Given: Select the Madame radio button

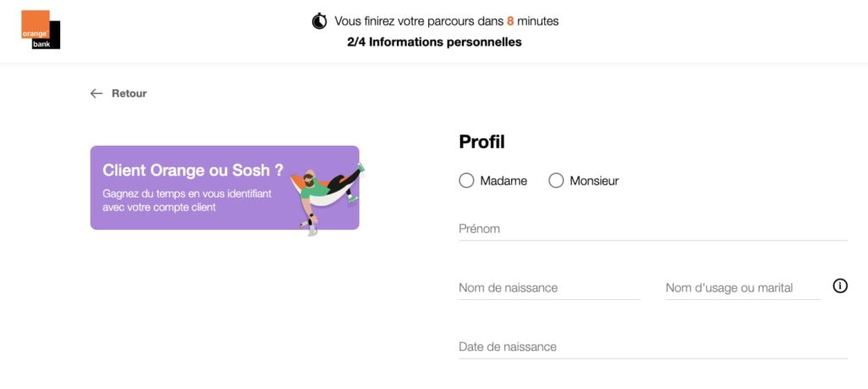Looking at the screenshot, I should [467, 181].
